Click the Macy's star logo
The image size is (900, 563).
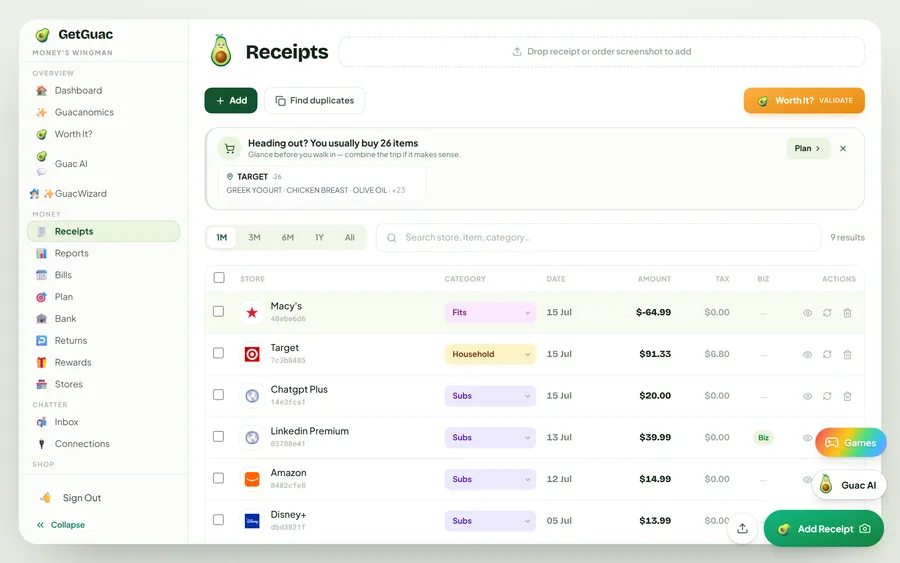252,312
